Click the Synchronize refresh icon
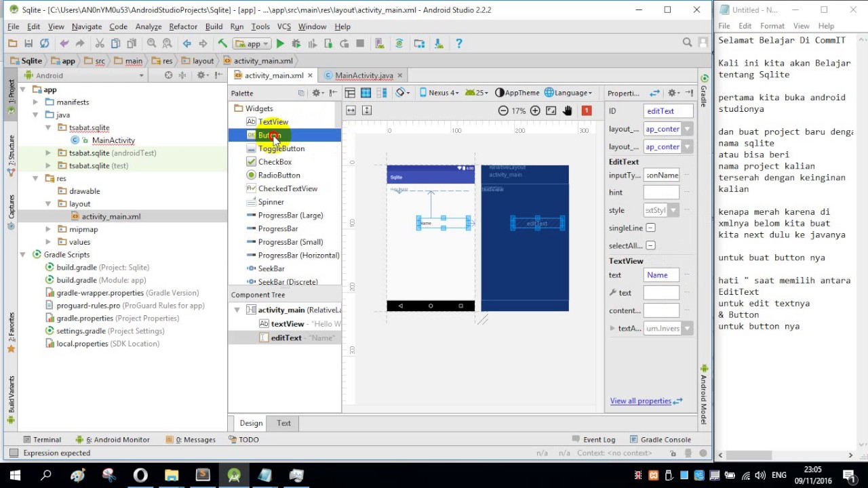 [x=45, y=43]
